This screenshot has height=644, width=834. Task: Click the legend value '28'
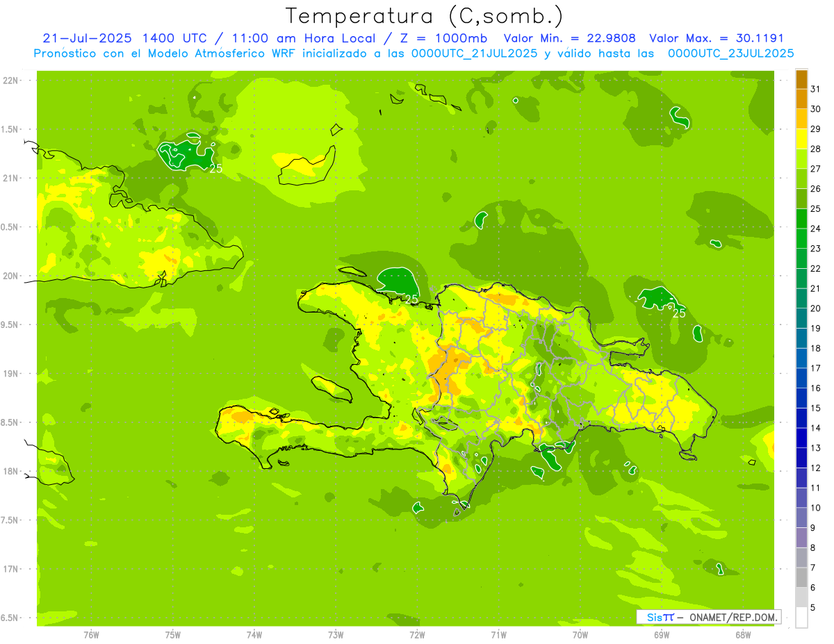point(816,149)
